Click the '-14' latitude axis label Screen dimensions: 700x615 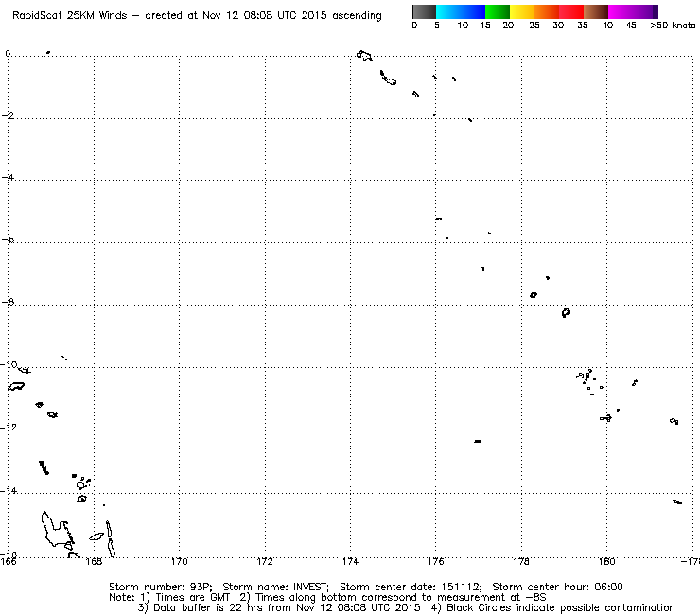(9, 490)
